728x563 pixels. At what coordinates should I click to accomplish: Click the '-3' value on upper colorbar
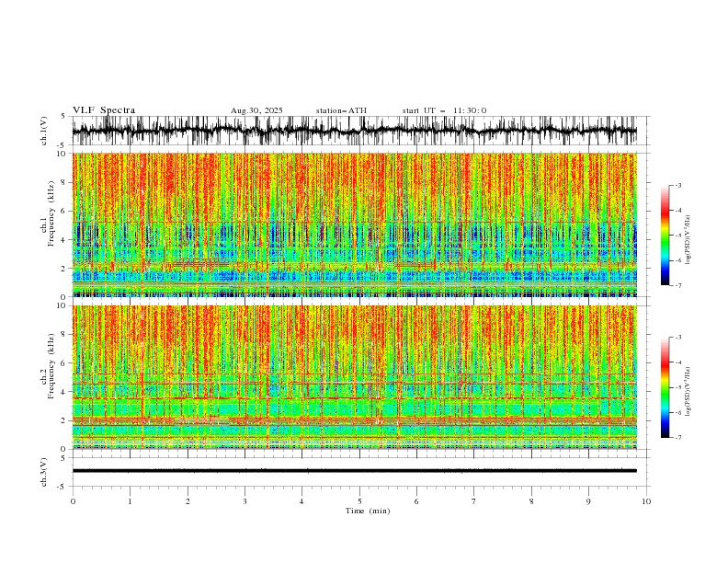678,185
